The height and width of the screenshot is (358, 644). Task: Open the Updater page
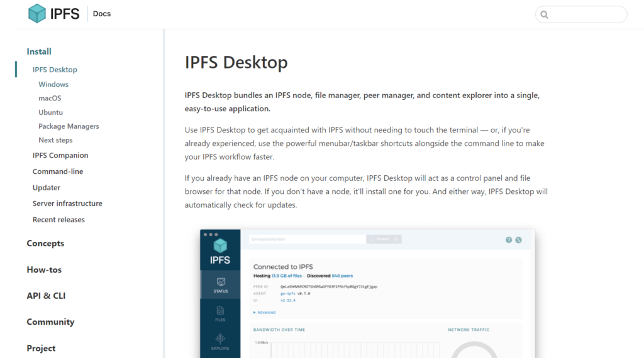pyautogui.click(x=47, y=187)
